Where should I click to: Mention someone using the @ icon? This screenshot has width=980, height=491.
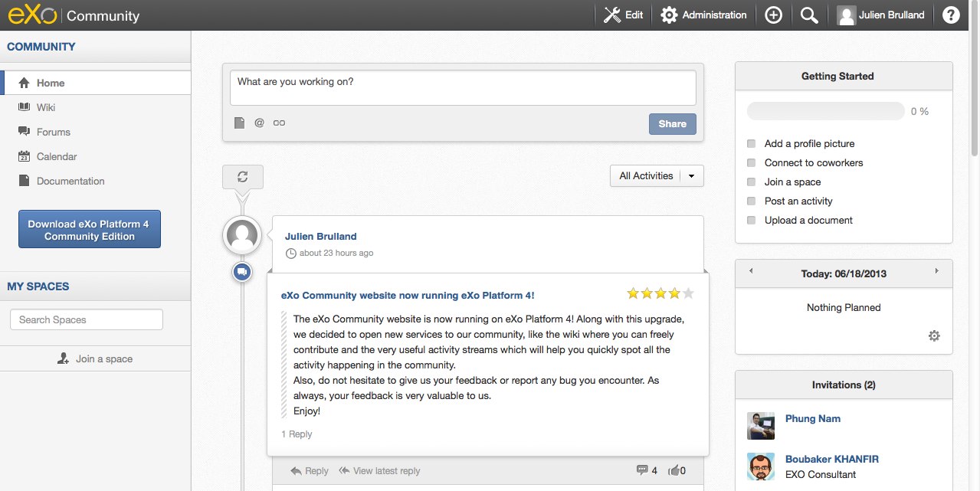coord(259,123)
